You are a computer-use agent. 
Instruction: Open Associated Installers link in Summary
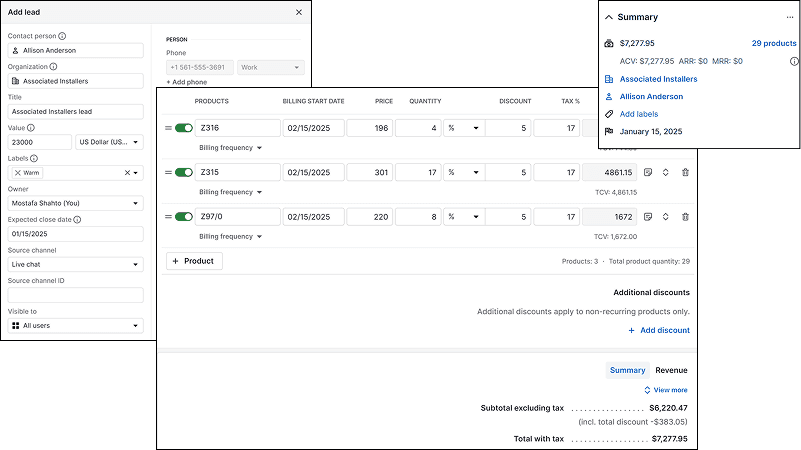coord(658,79)
